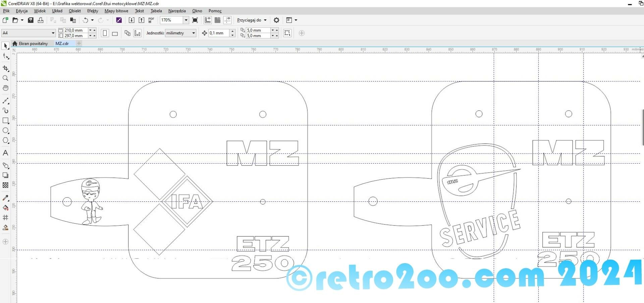Select the Text tool
The width and height of the screenshot is (644, 303).
pyautogui.click(x=5, y=153)
